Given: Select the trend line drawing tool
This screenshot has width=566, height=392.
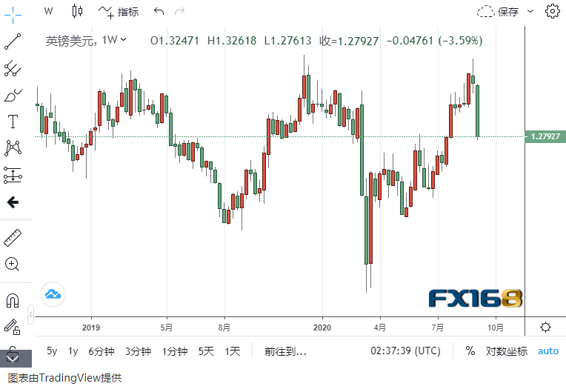Looking at the screenshot, I should click(x=13, y=41).
